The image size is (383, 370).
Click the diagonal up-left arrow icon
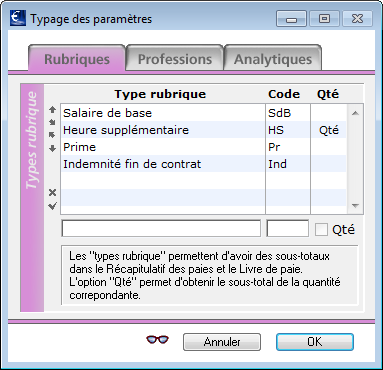52,135
